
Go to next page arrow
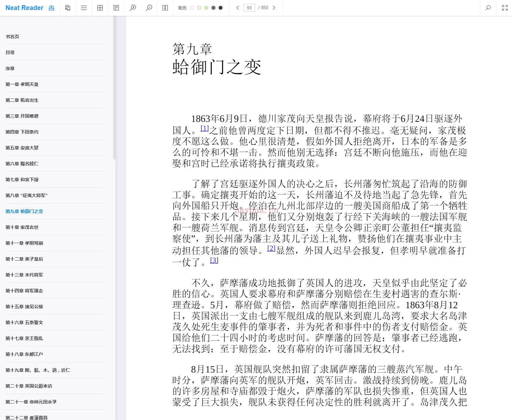pyautogui.click(x=274, y=8)
